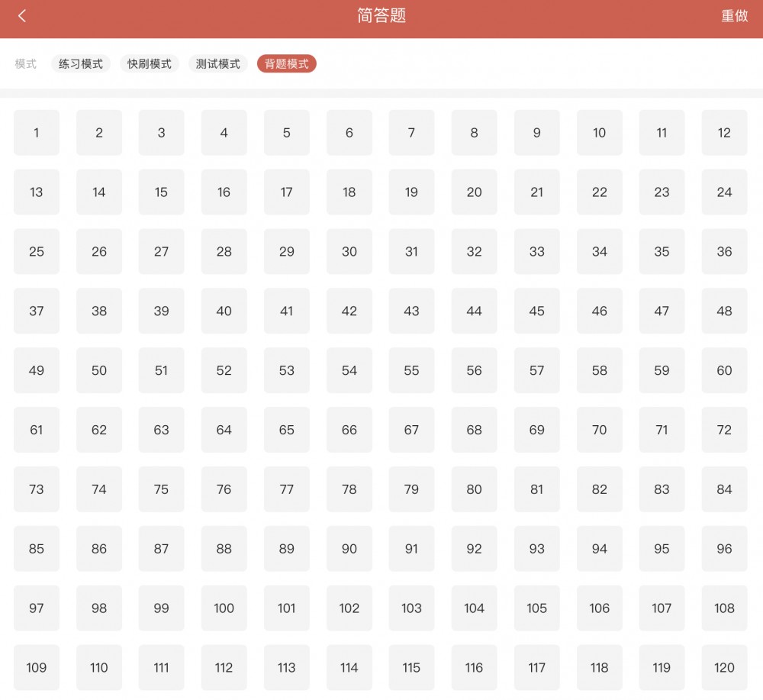Select question tile 24

click(x=724, y=192)
